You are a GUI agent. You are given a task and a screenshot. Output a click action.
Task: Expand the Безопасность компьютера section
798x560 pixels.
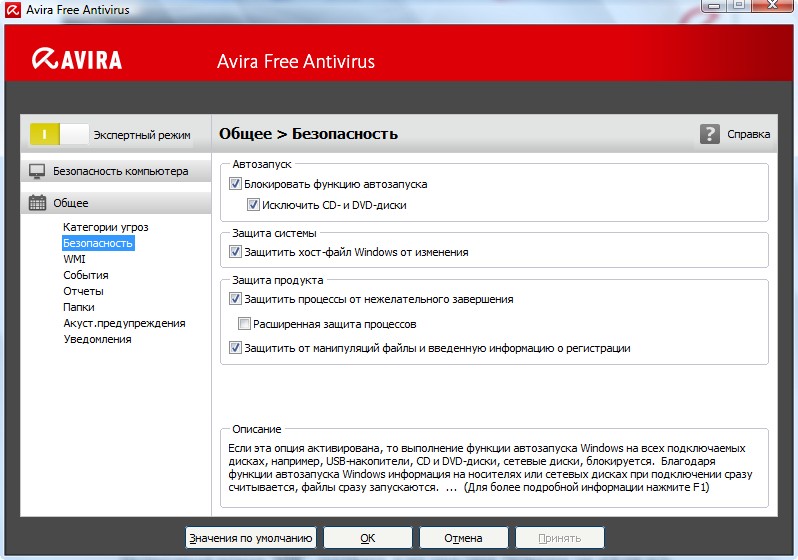tap(116, 172)
